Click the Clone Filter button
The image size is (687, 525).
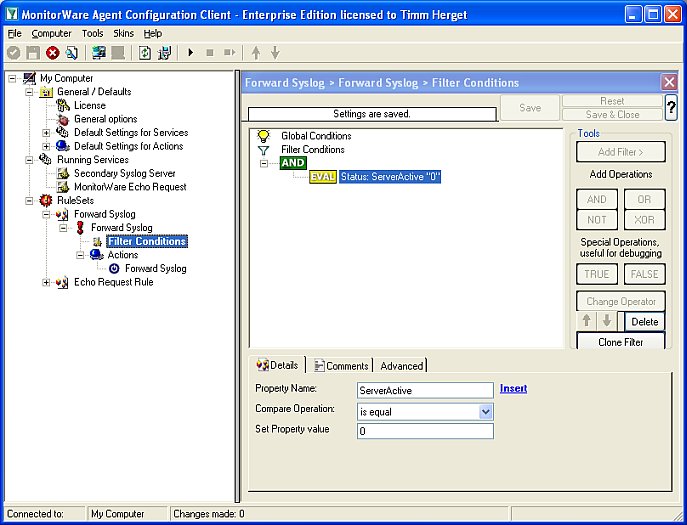(x=621, y=342)
